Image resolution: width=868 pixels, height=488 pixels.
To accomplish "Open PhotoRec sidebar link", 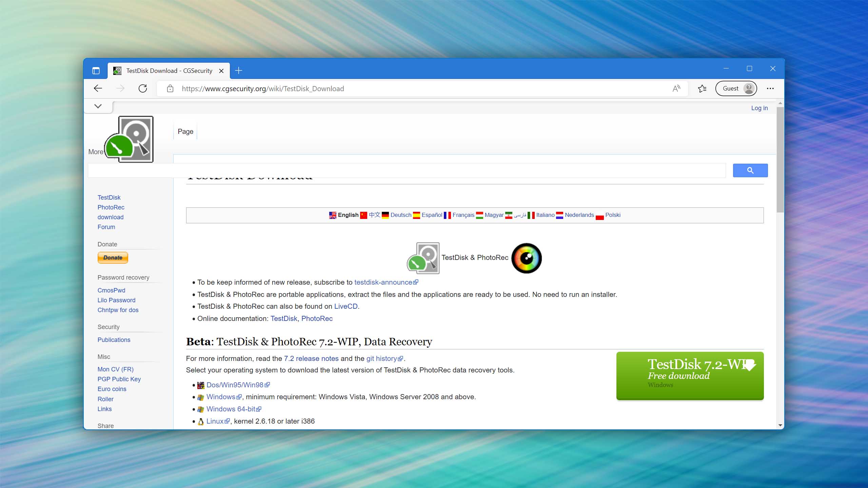I will [x=111, y=207].
